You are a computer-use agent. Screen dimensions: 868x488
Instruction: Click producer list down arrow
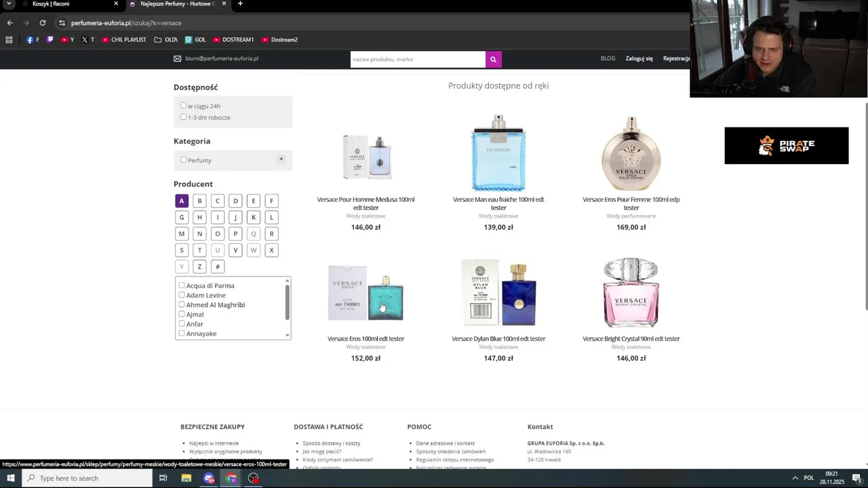(x=288, y=335)
